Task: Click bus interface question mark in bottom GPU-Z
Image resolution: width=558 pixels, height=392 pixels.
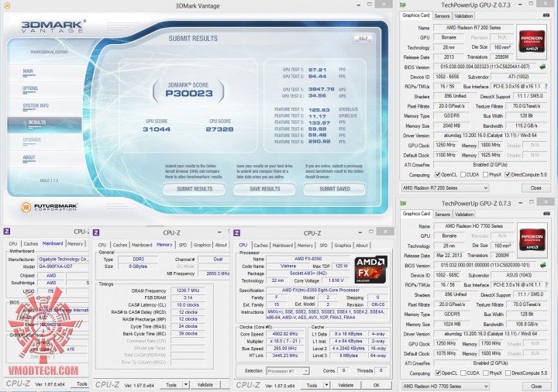Action: coord(546,284)
